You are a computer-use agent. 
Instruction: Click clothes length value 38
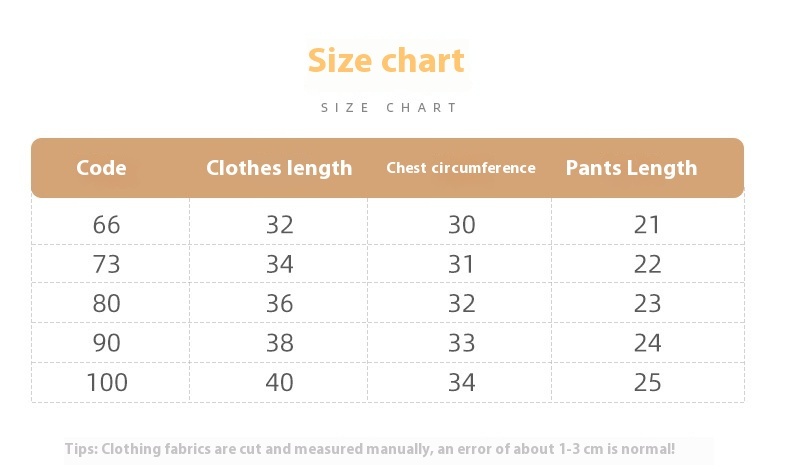coord(280,343)
